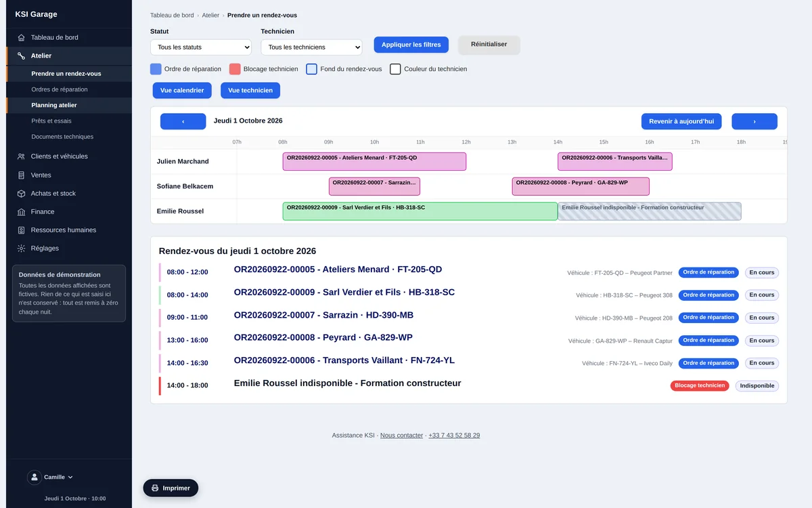Screen dimensions: 812x508
Task: Switch to Vue calendrier
Action: click(x=182, y=91)
